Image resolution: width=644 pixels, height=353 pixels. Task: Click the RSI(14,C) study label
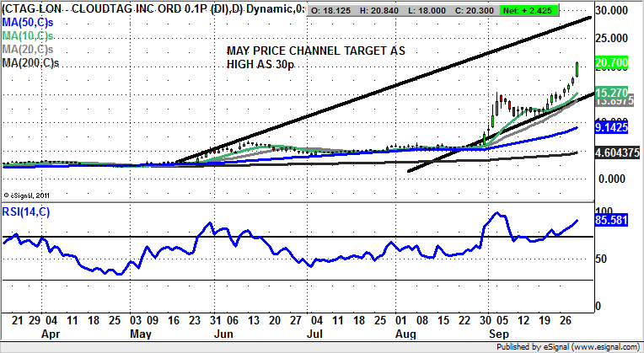[26, 212]
